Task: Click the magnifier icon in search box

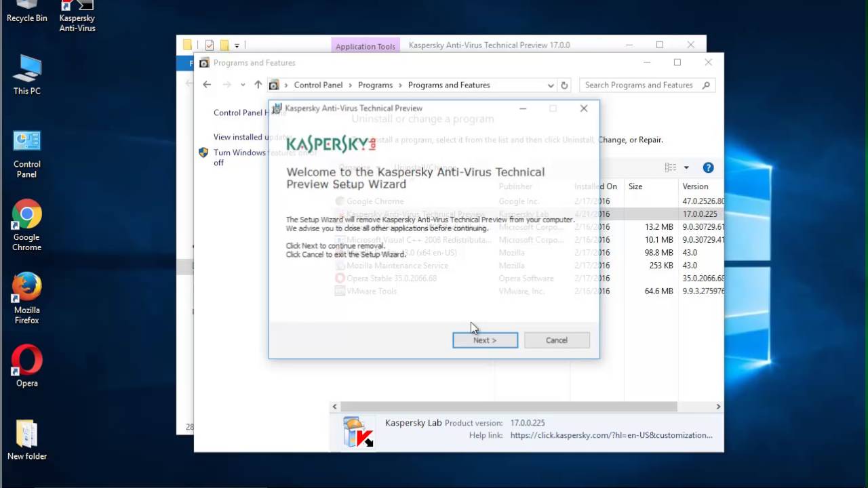Action: tap(706, 85)
